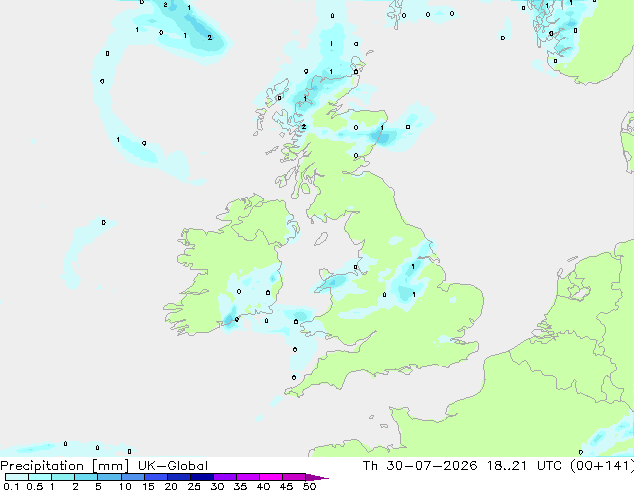Viewport: 634px width, 490px height.
Task: Click the '20' legend scale label
Action: click(x=171, y=486)
